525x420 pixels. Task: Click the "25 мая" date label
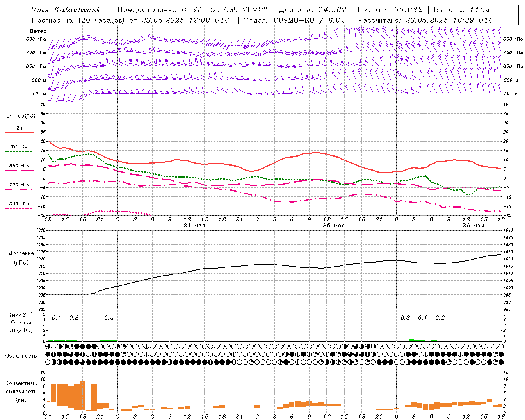click(x=333, y=226)
